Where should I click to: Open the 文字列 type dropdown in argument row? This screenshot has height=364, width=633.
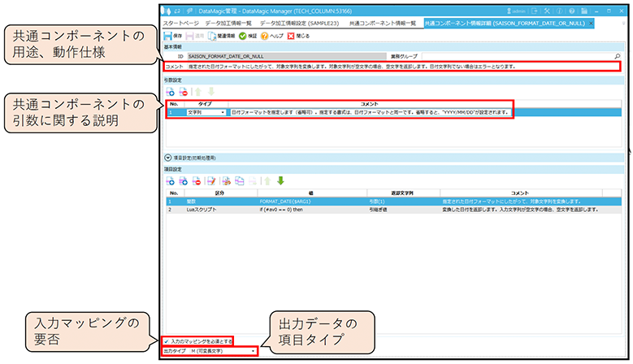[223, 112]
